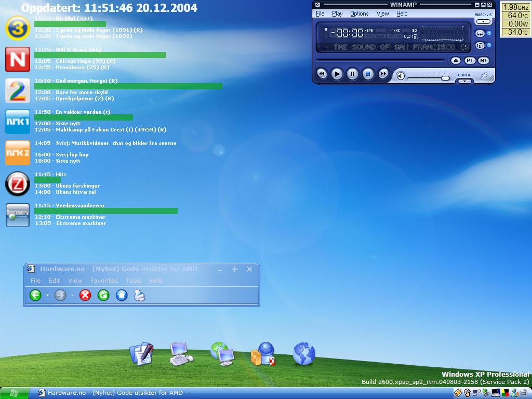This screenshot has height=399, width=532.
Task: Open Winamp's View menu
Action: (x=382, y=14)
